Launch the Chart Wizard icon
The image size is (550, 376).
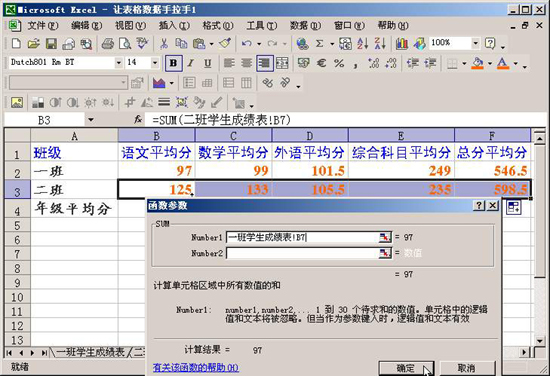click(x=402, y=43)
